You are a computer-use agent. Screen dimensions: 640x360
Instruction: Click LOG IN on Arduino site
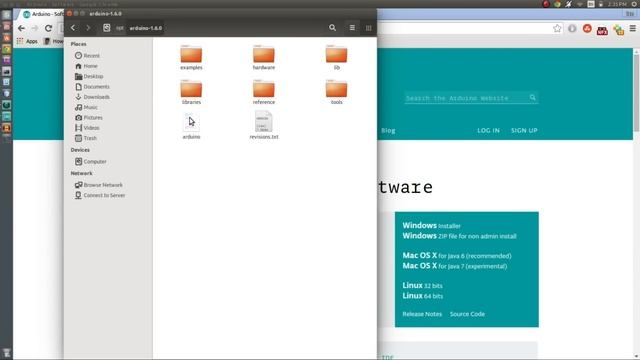click(488, 131)
